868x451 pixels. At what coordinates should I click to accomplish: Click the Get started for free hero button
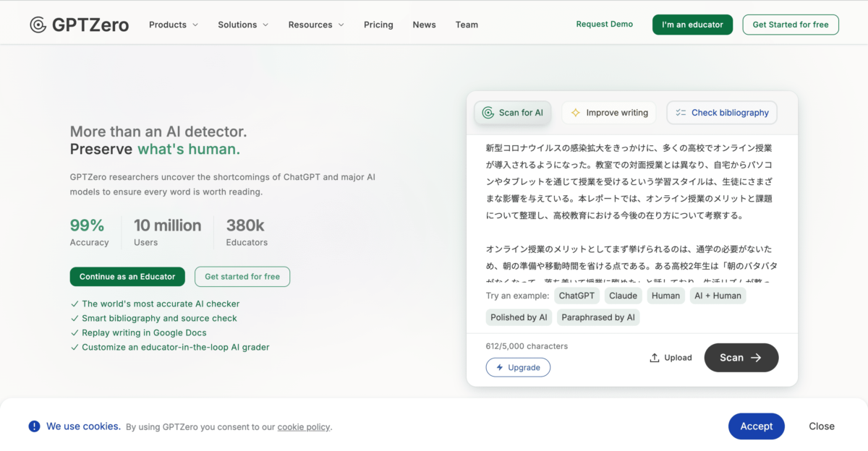tap(242, 277)
